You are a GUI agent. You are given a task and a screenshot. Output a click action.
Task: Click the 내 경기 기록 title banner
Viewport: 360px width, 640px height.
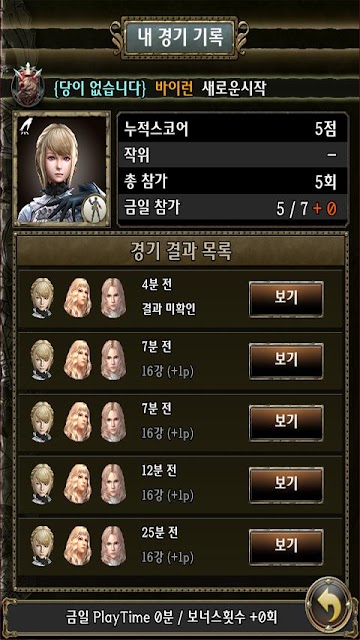(180, 38)
